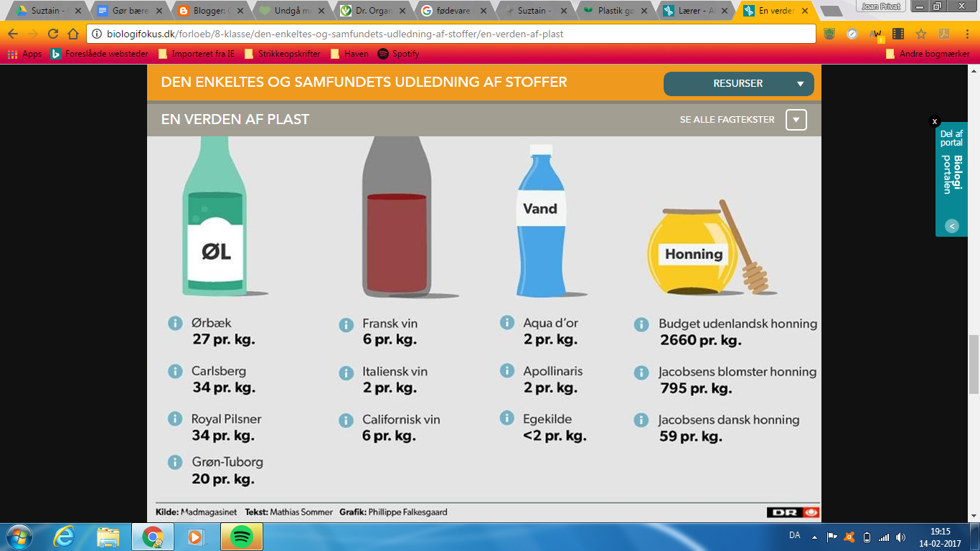This screenshot has height=551, width=980.
Task: Open the Strikkeopskrifter bookmarks folder
Action: click(x=282, y=54)
